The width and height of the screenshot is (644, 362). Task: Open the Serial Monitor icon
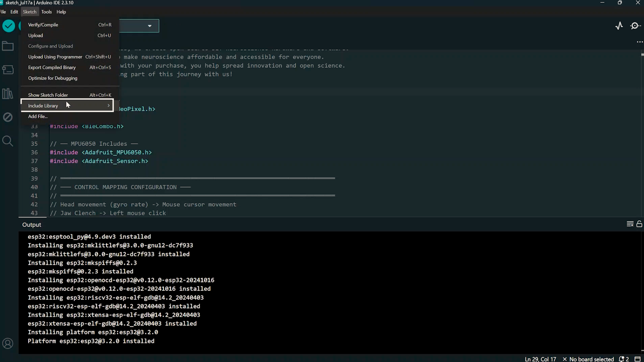click(635, 26)
